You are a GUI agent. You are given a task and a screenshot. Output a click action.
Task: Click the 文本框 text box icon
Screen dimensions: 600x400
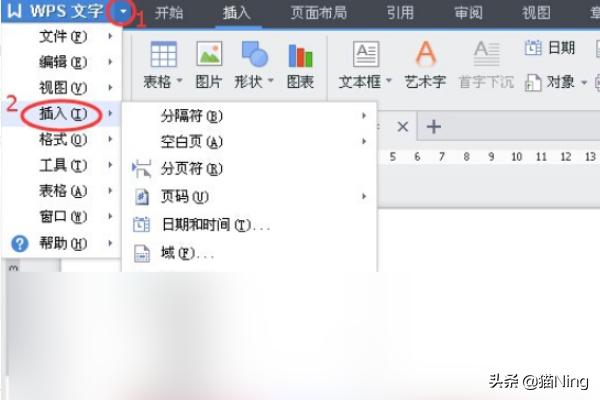[x=366, y=54]
